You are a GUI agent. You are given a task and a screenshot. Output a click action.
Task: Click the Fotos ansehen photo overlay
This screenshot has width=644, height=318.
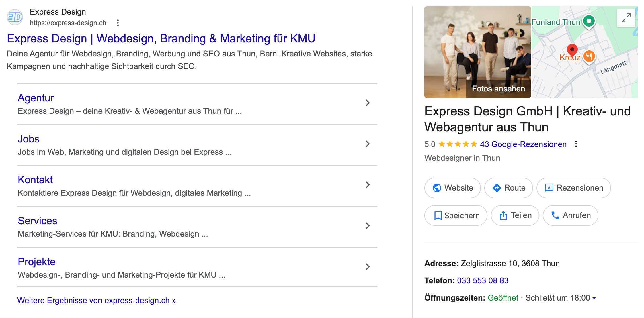497,89
